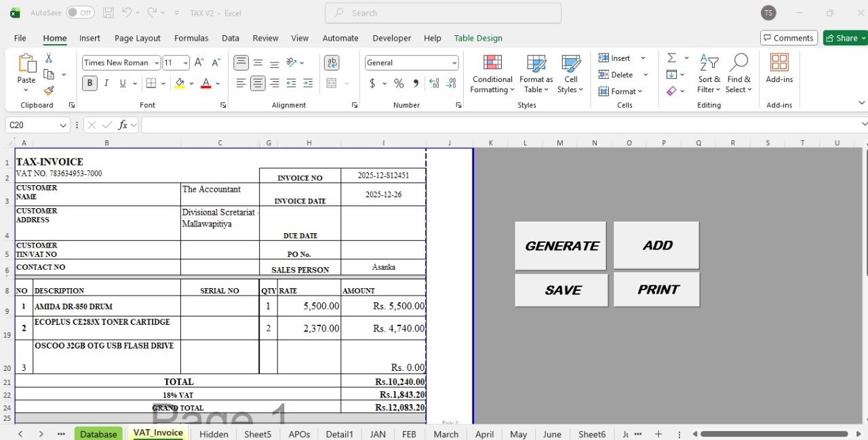The width and height of the screenshot is (868, 440).
Task: Toggle Align Right button
Action: (x=275, y=83)
